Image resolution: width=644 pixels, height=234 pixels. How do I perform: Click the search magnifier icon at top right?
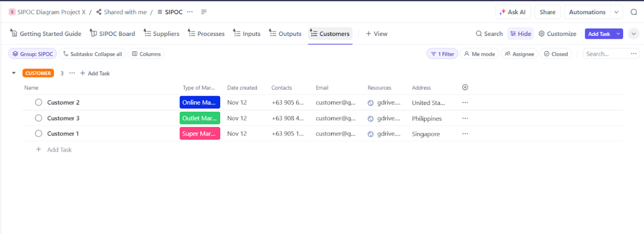pos(634,12)
